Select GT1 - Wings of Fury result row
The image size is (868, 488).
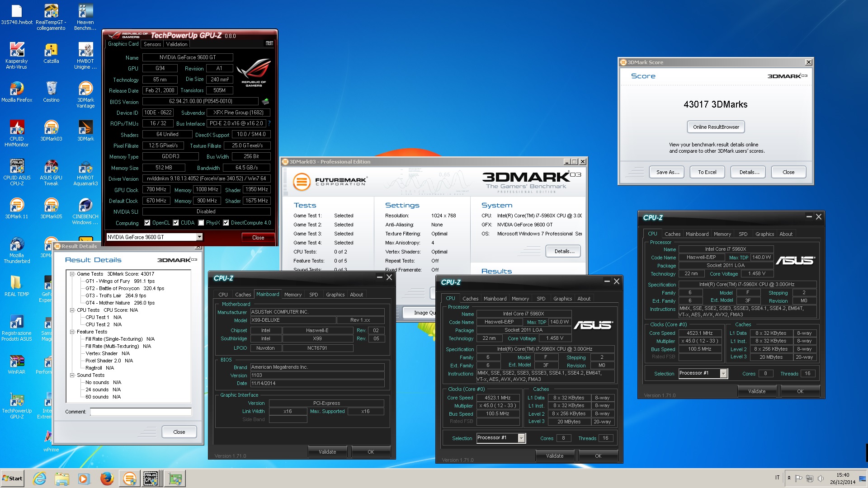[x=120, y=281]
